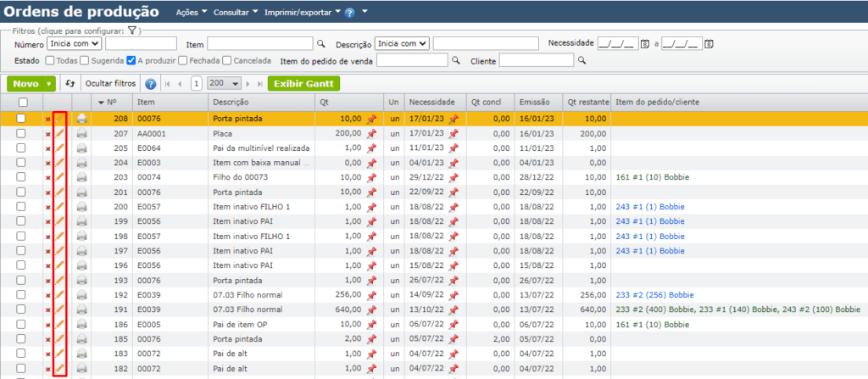This screenshot has width=868, height=379.
Task: Open the Número 'Inicia com' dropdown
Action: [x=75, y=43]
